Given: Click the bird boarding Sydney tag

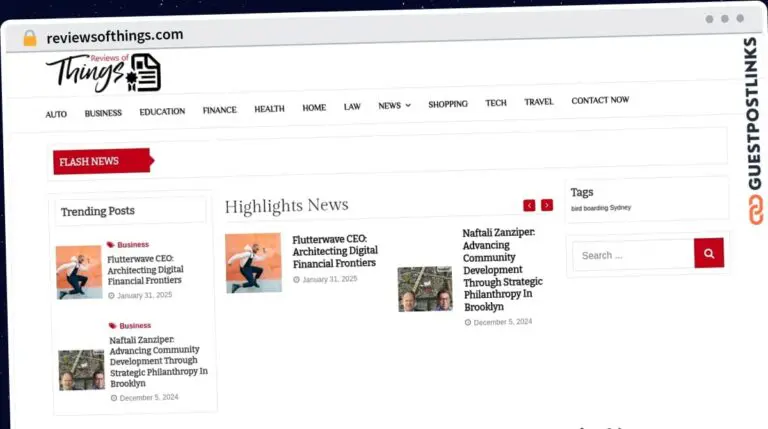Looking at the screenshot, I should tap(600, 208).
